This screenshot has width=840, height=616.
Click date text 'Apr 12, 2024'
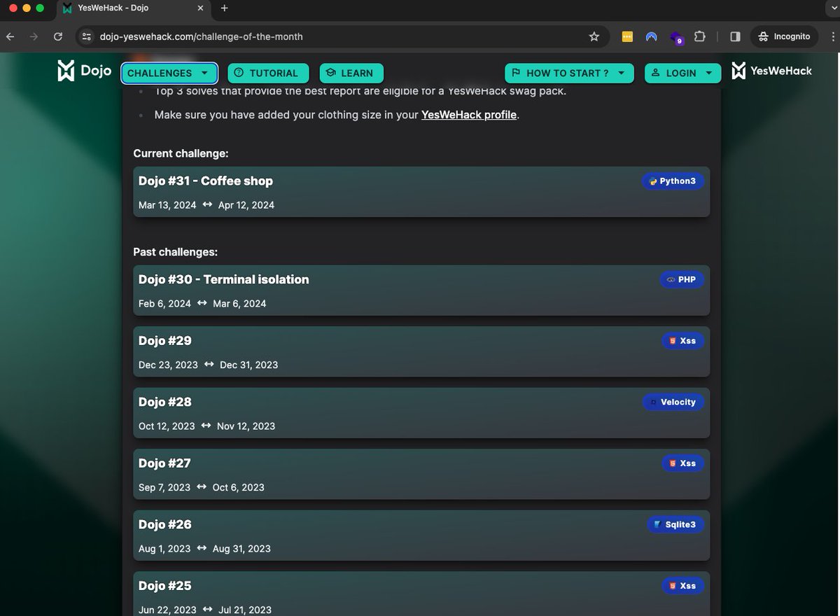pyautogui.click(x=246, y=205)
